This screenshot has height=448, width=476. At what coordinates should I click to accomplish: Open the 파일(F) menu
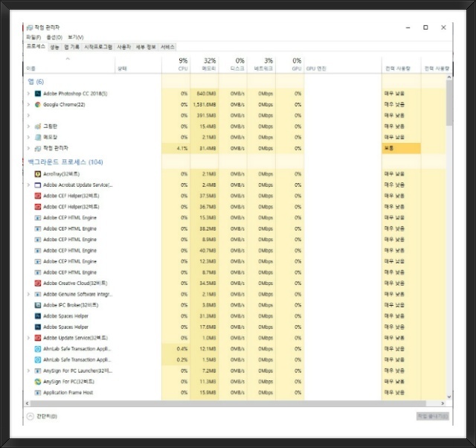pyautogui.click(x=33, y=37)
